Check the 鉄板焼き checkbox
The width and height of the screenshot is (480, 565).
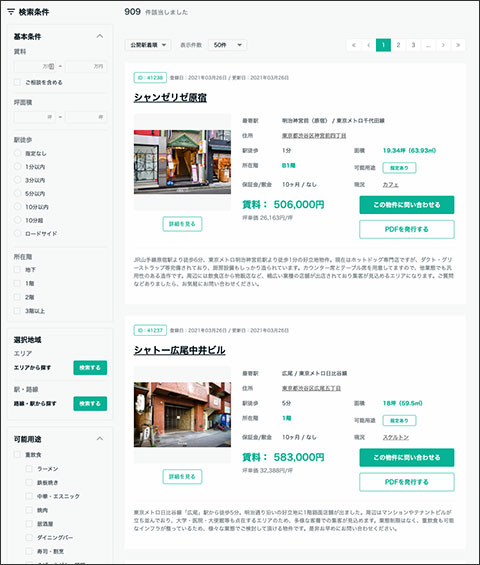click(29, 482)
